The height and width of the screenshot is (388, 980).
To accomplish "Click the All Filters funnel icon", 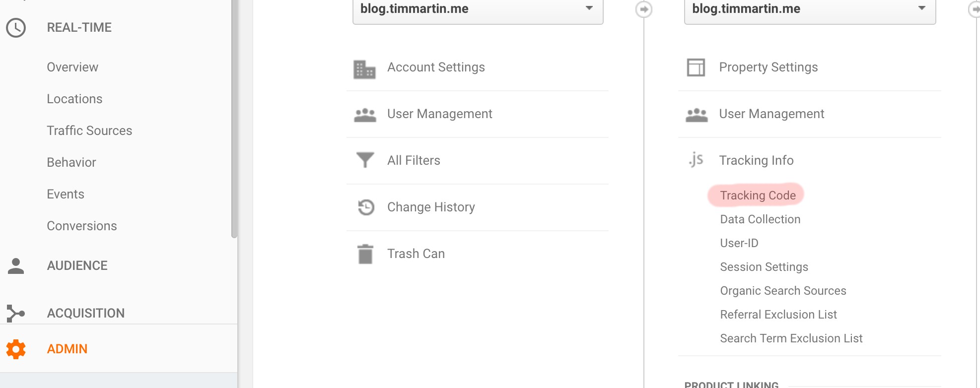I will (365, 160).
